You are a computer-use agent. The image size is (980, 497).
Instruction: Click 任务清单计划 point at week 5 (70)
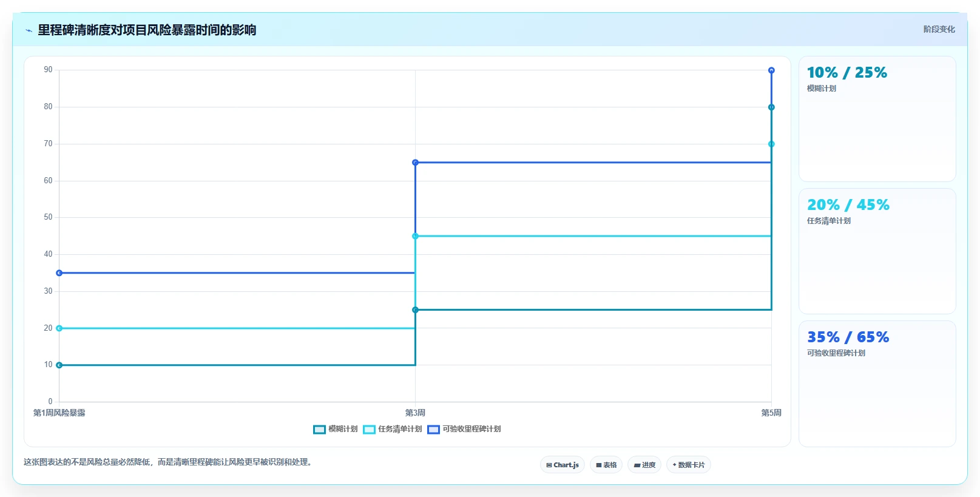pyautogui.click(x=771, y=144)
